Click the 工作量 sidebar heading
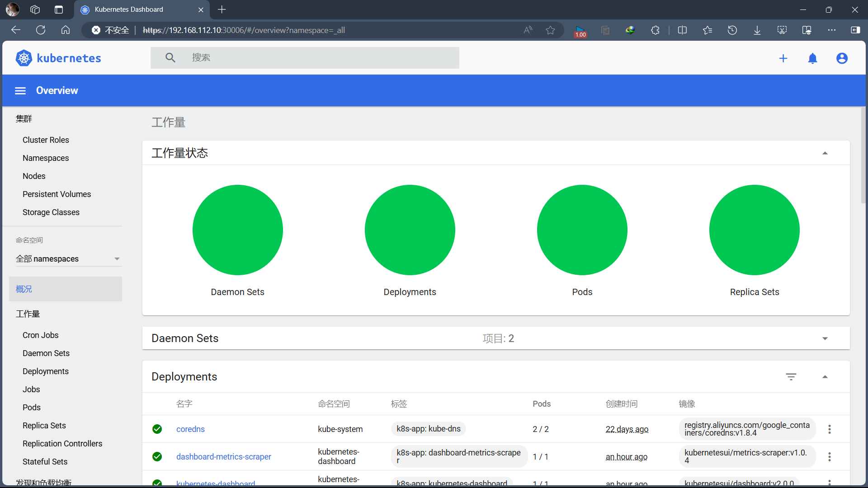The image size is (868, 488). pos(28,314)
